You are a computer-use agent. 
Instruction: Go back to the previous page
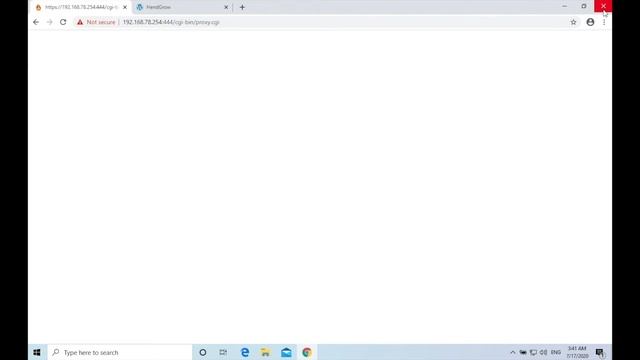click(x=36, y=22)
